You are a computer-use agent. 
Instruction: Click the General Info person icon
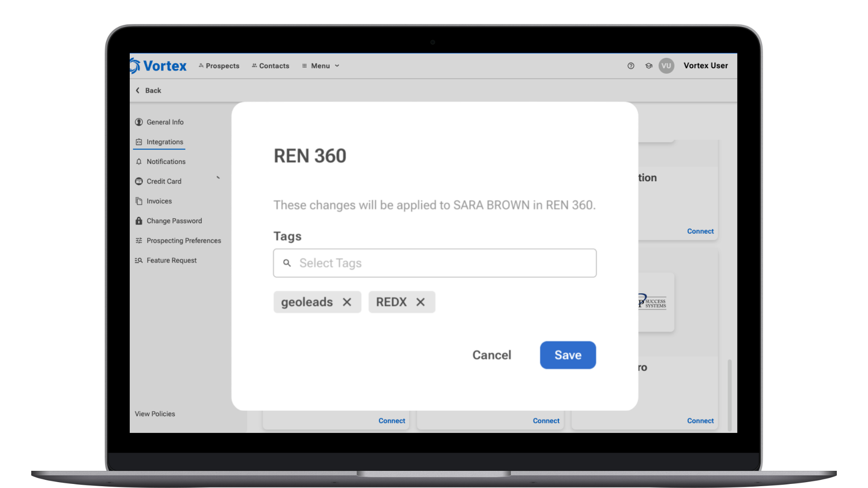click(x=139, y=122)
